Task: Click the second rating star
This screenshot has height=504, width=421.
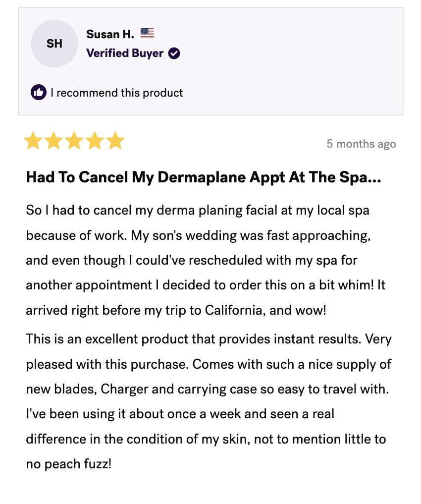Action: tap(54, 141)
